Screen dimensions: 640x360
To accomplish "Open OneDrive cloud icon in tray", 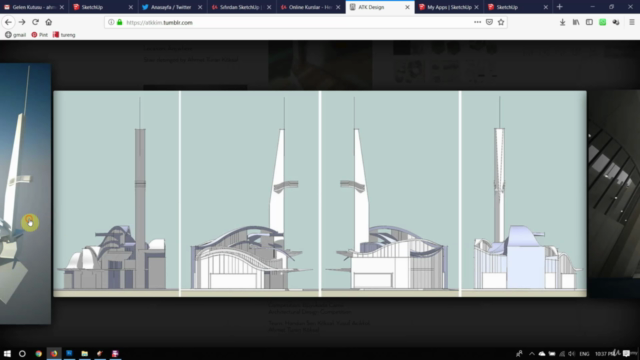I will coord(542,353).
